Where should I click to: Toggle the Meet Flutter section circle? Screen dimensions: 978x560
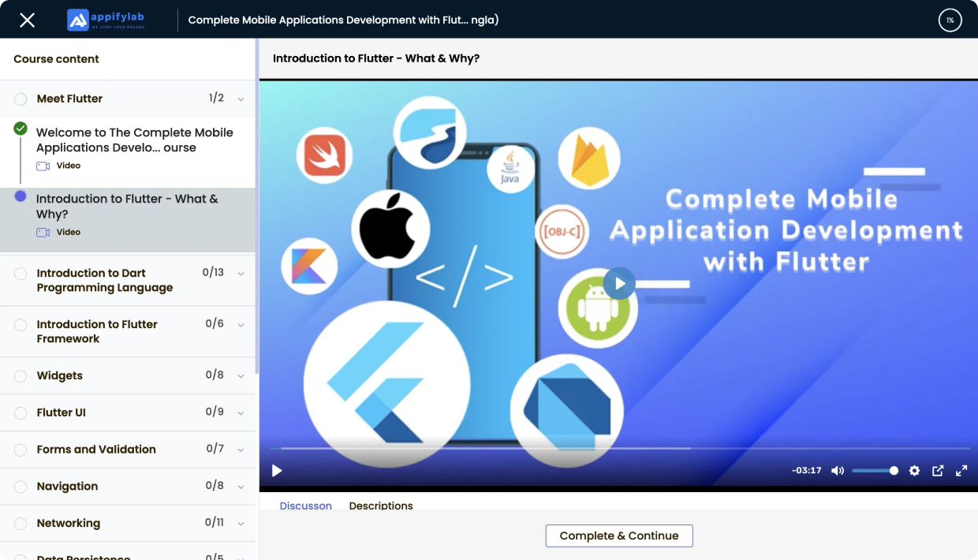click(21, 99)
